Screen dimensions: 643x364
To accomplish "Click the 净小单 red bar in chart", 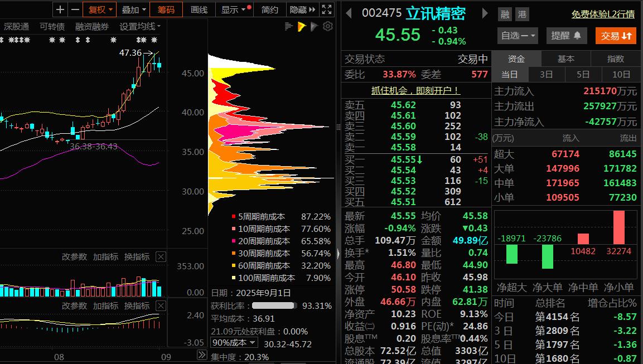I will click(x=619, y=227).
